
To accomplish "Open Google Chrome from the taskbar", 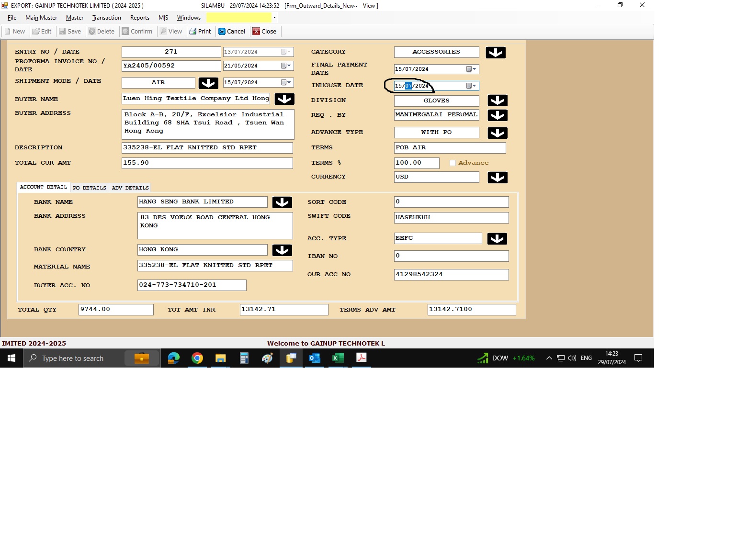I will tap(197, 358).
